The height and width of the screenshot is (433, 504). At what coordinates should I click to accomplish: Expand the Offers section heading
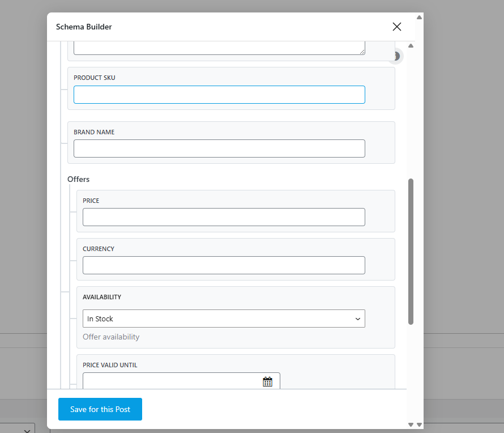click(x=78, y=179)
